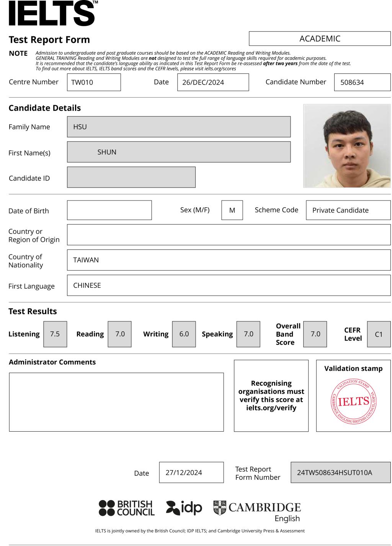Click the Test Report Form Number label

pyautogui.click(x=258, y=473)
